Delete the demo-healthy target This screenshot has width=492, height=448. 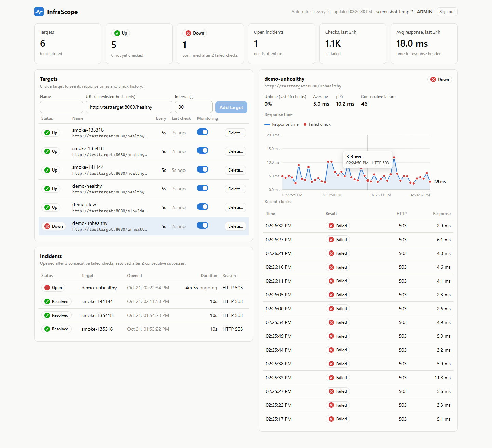[x=235, y=189]
